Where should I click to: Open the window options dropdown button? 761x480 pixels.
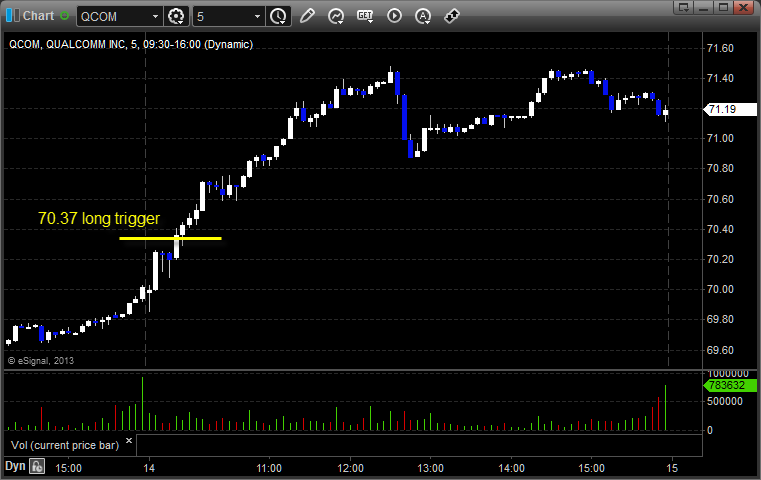click(x=684, y=7)
